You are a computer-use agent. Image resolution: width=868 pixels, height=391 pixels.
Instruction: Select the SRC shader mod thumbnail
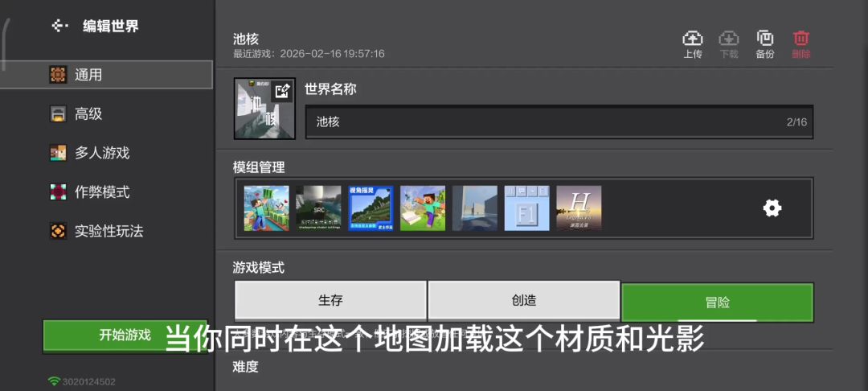317,208
